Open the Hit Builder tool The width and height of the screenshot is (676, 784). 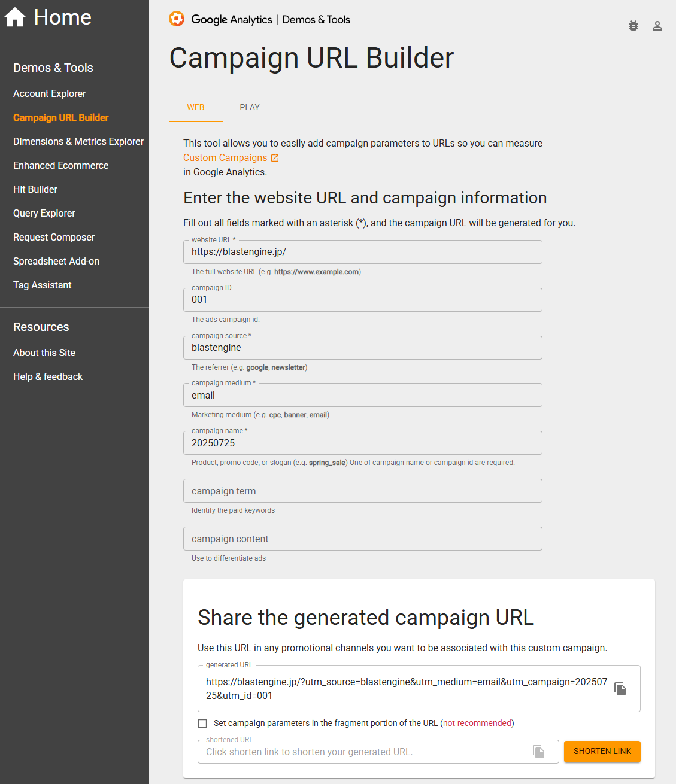[35, 190]
